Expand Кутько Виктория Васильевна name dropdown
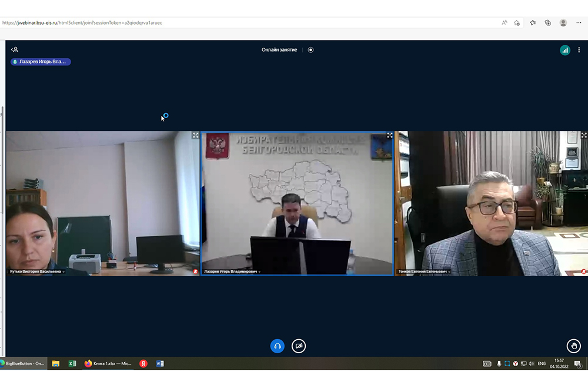Screen dimensions: 588x392 pos(36,272)
